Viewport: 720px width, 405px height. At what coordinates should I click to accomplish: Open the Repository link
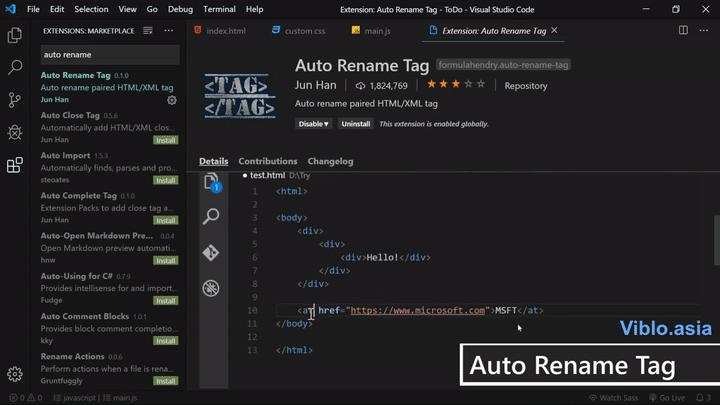point(525,86)
